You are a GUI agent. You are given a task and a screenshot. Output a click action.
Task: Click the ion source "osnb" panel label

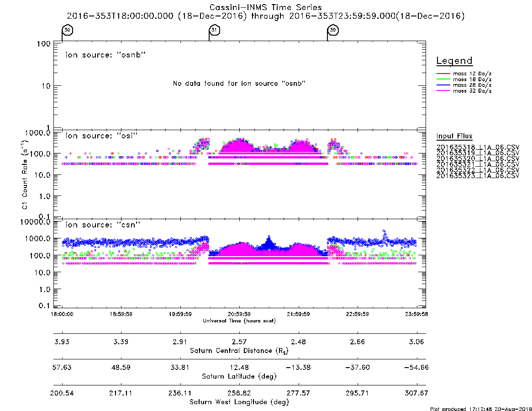click(105, 55)
